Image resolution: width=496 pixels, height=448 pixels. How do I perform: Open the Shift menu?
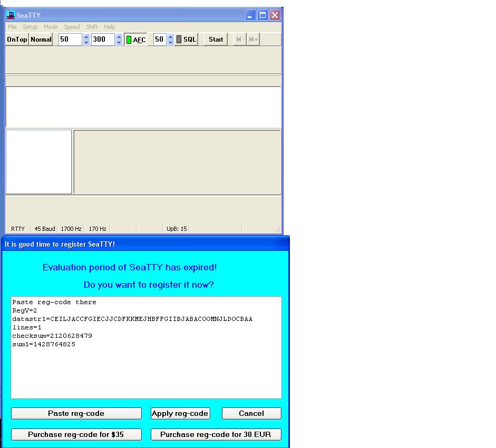[x=92, y=27]
